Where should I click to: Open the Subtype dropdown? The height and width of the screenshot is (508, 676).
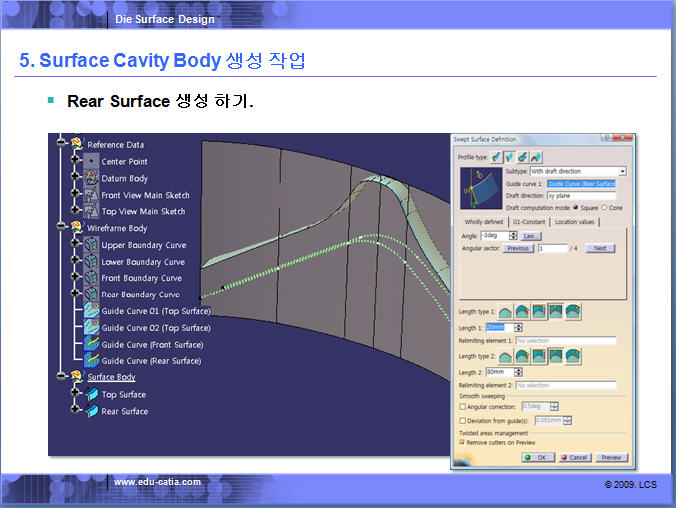pos(622,172)
